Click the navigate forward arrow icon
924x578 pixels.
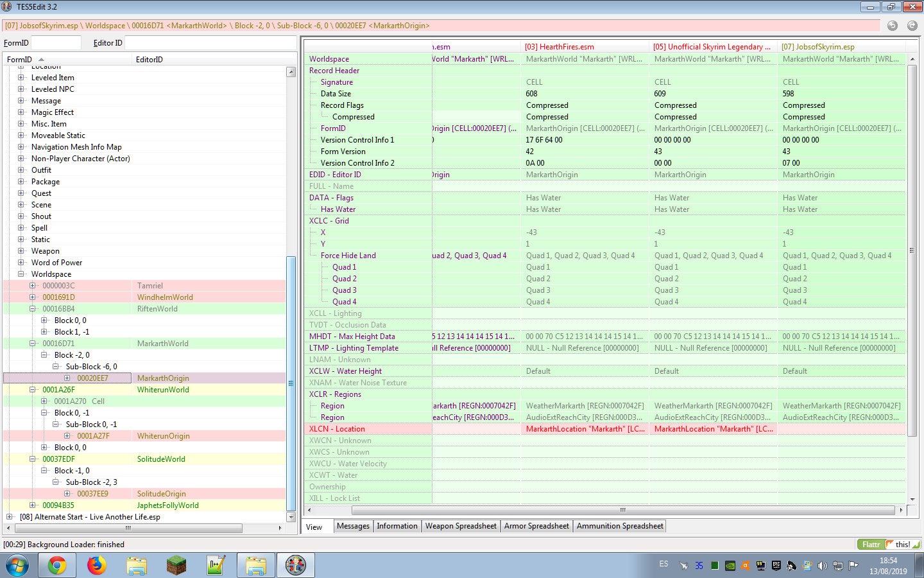912,26
